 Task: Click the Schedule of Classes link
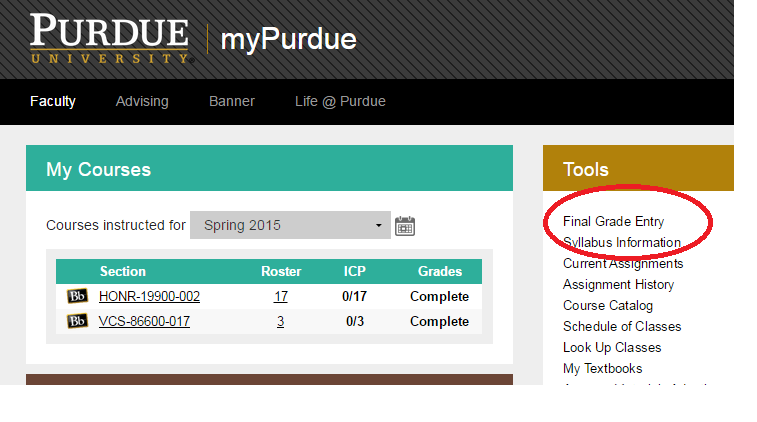coord(622,327)
